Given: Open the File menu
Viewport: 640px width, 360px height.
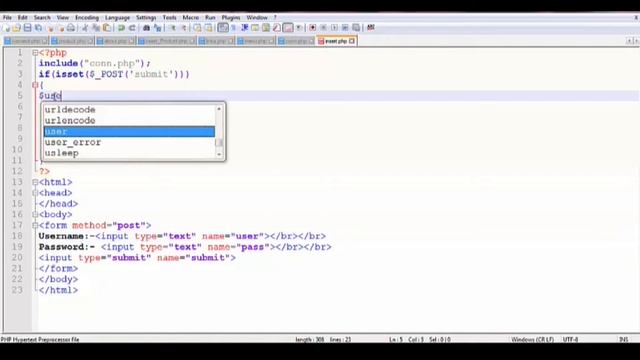Looking at the screenshot, I should click(x=7, y=18).
